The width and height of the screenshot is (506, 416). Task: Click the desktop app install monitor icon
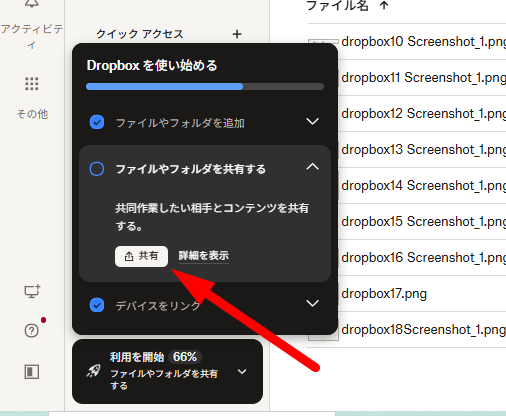[x=32, y=291]
